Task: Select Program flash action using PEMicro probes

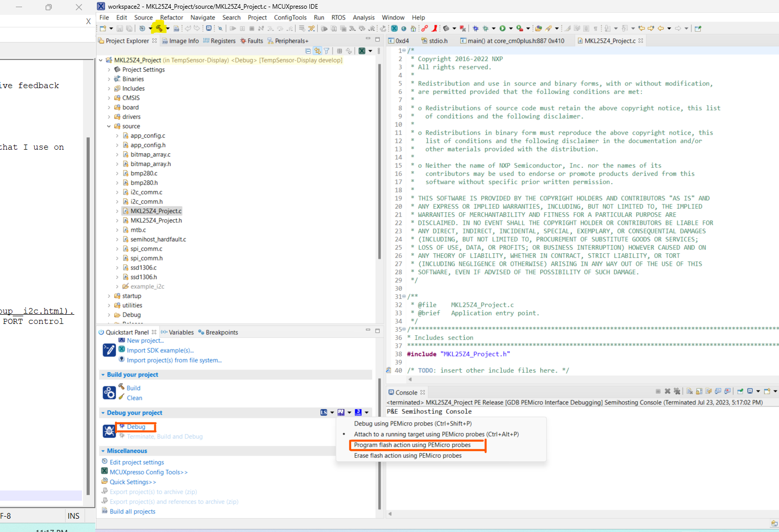Action: tap(412, 445)
